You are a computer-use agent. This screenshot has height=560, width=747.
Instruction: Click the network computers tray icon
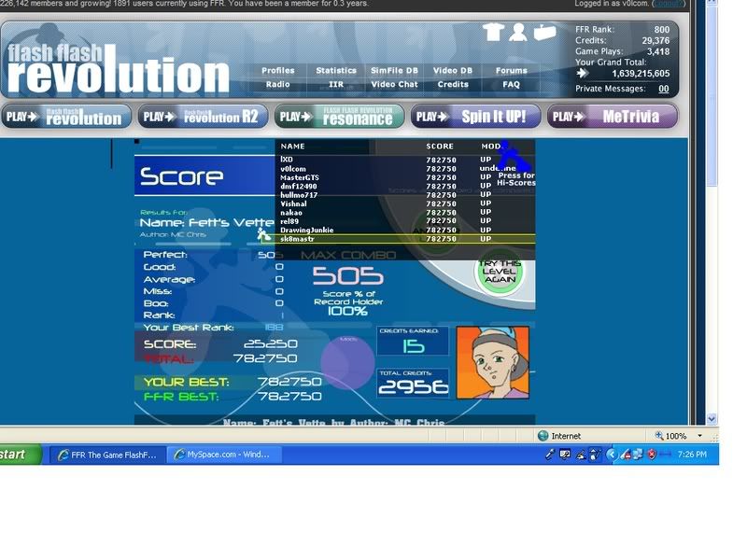click(x=638, y=455)
